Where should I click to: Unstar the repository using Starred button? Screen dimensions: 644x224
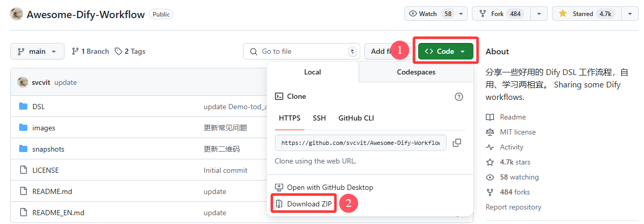coord(587,14)
